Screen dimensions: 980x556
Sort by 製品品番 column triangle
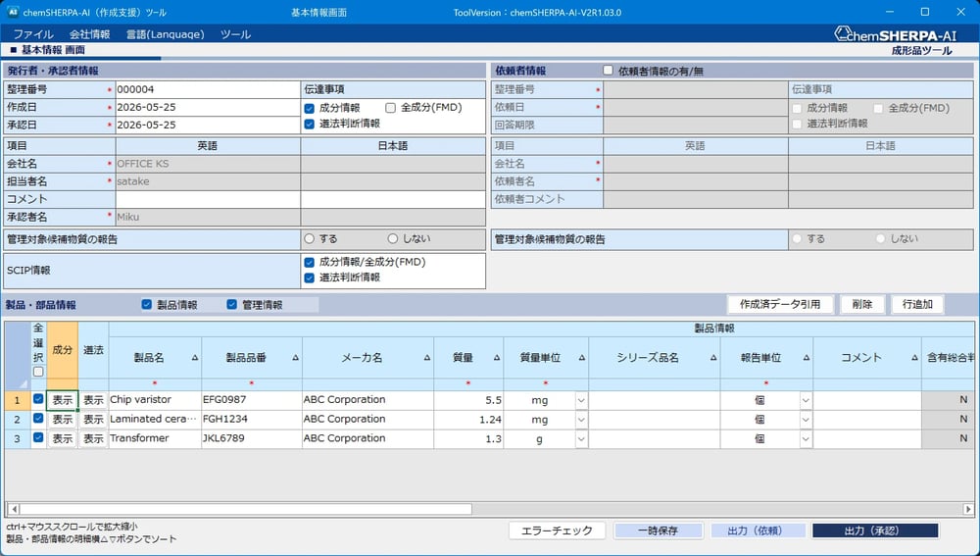pyautogui.click(x=296, y=358)
